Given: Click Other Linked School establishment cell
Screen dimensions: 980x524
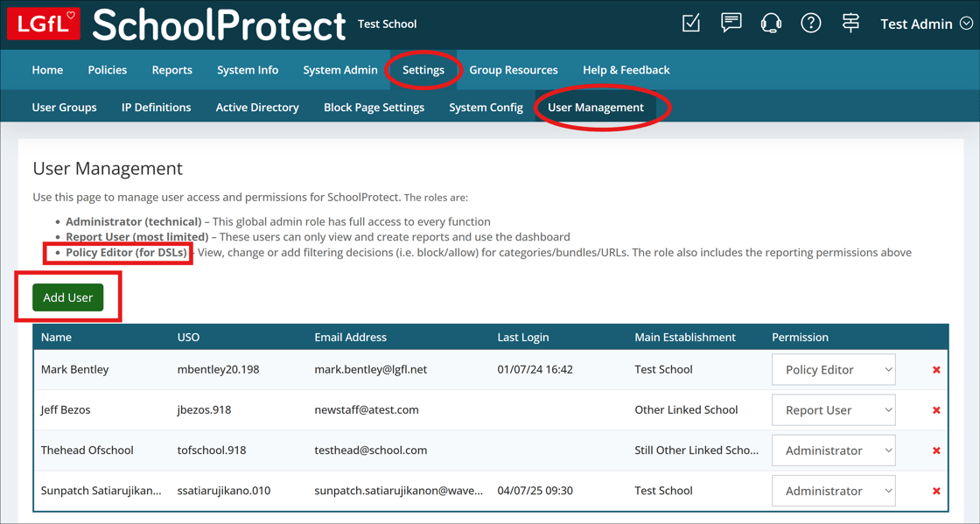Looking at the screenshot, I should point(686,410).
